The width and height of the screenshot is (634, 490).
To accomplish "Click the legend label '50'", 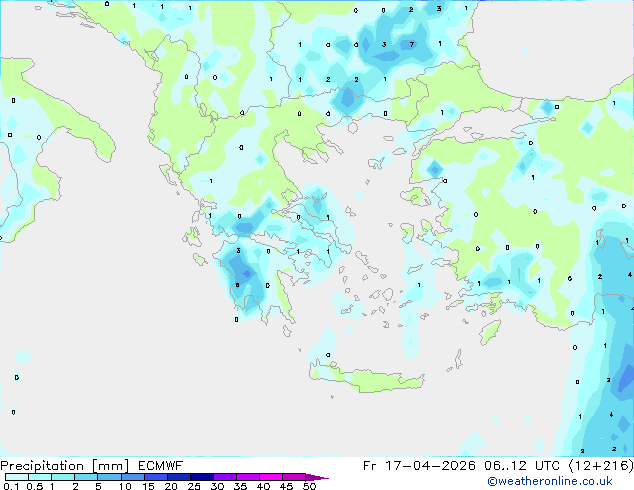I will point(309,486).
